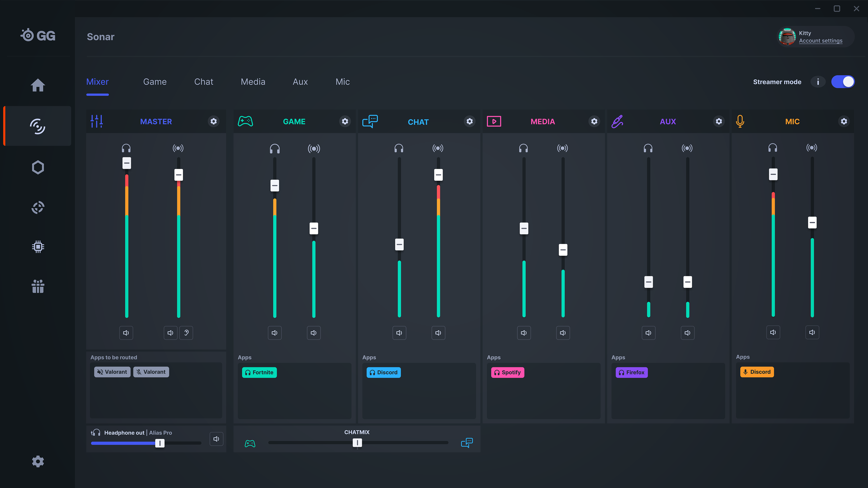Mute the Game headphone output
Screen dimensions: 868x488
click(x=275, y=333)
